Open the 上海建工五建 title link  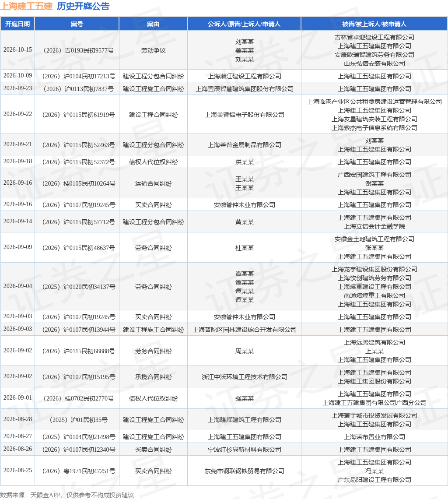point(26,7)
